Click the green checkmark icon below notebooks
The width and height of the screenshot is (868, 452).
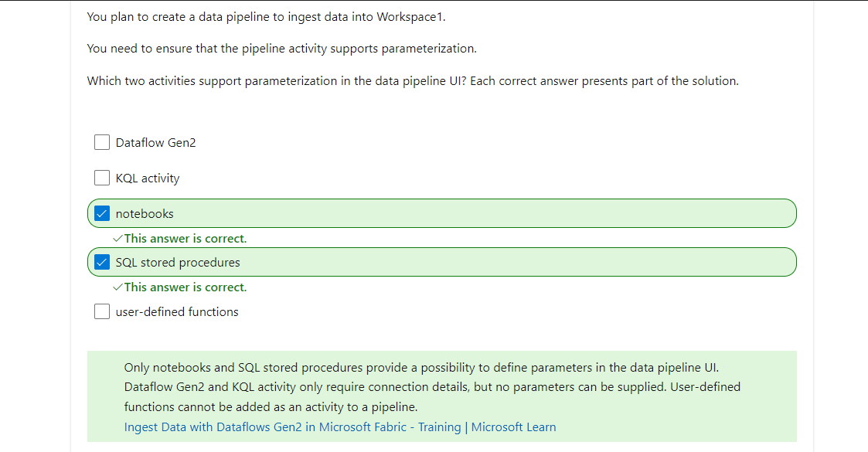117,239
